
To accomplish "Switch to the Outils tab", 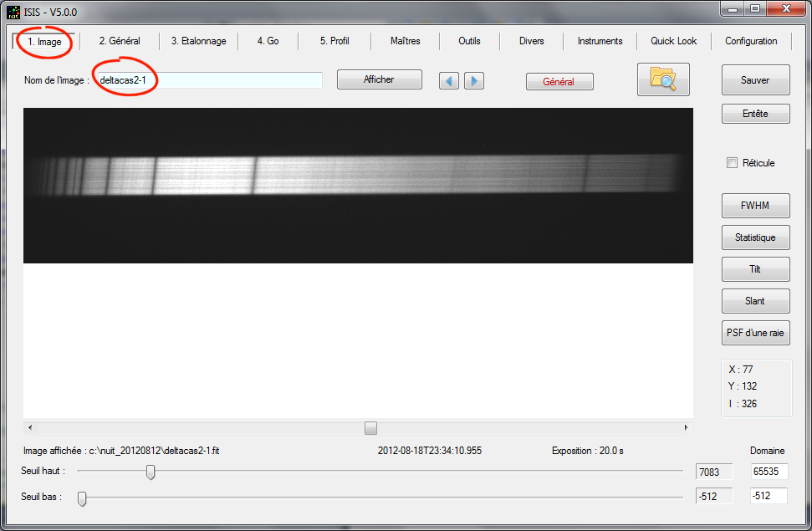I will [469, 41].
